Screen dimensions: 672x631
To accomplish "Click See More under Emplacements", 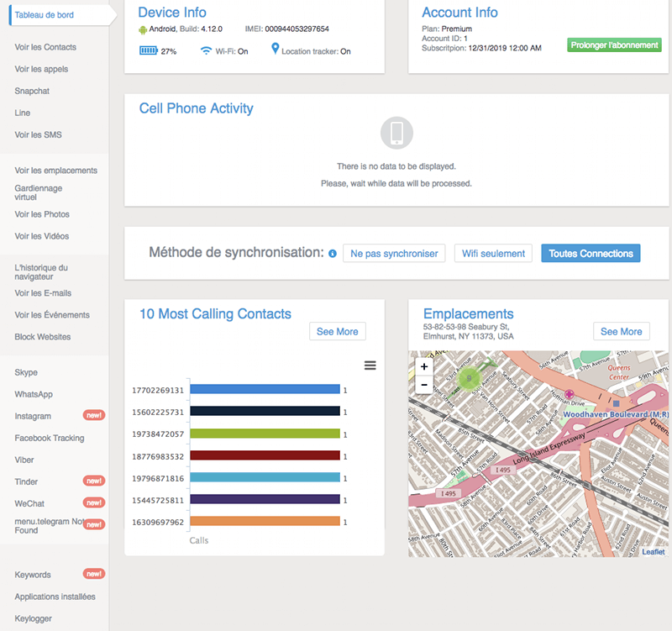I will click(x=621, y=332).
